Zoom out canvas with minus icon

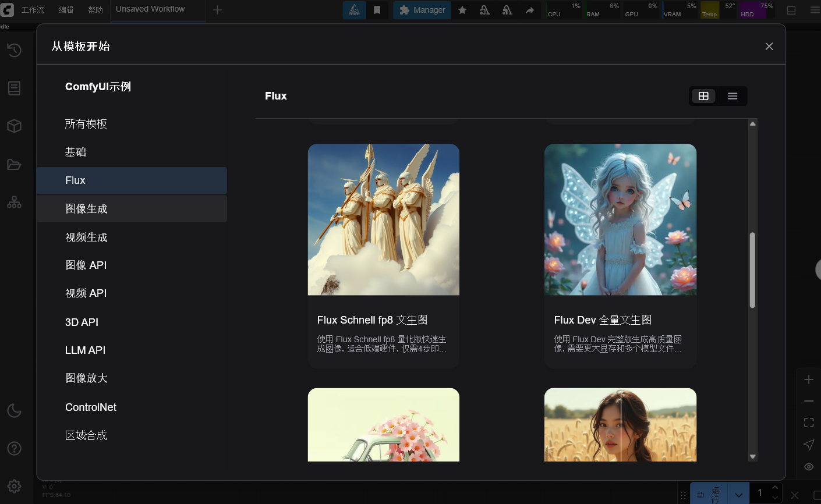tap(809, 401)
